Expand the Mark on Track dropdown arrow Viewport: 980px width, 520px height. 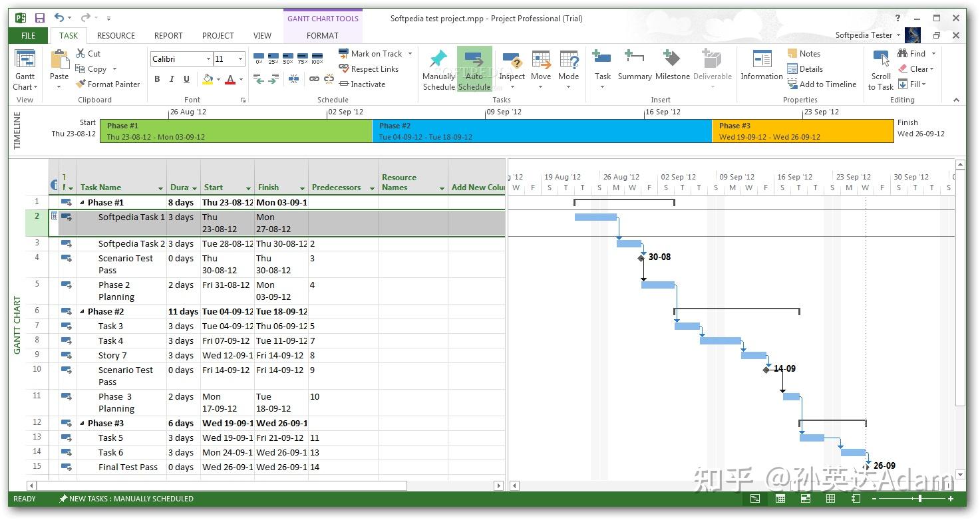click(410, 54)
